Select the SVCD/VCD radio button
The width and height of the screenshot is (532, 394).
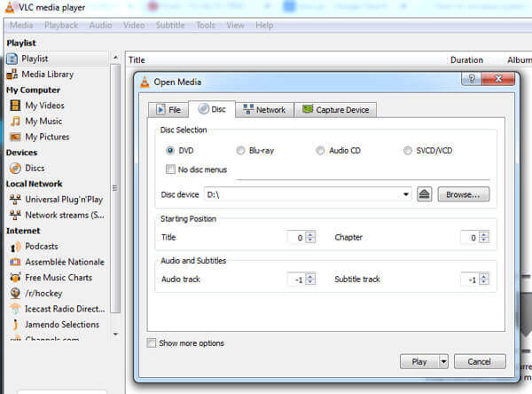[408, 151]
